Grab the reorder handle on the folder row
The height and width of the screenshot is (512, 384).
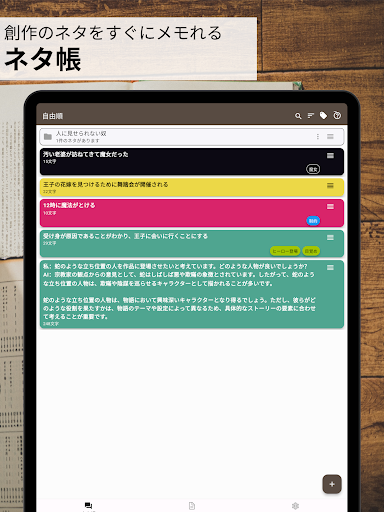click(330, 136)
